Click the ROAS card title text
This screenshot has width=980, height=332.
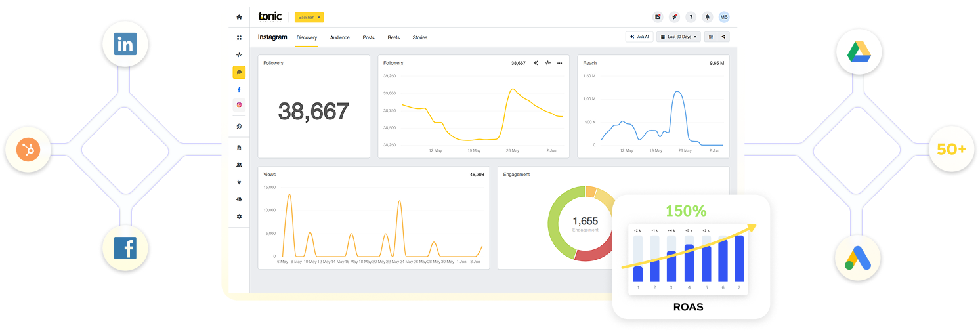pyautogui.click(x=688, y=307)
